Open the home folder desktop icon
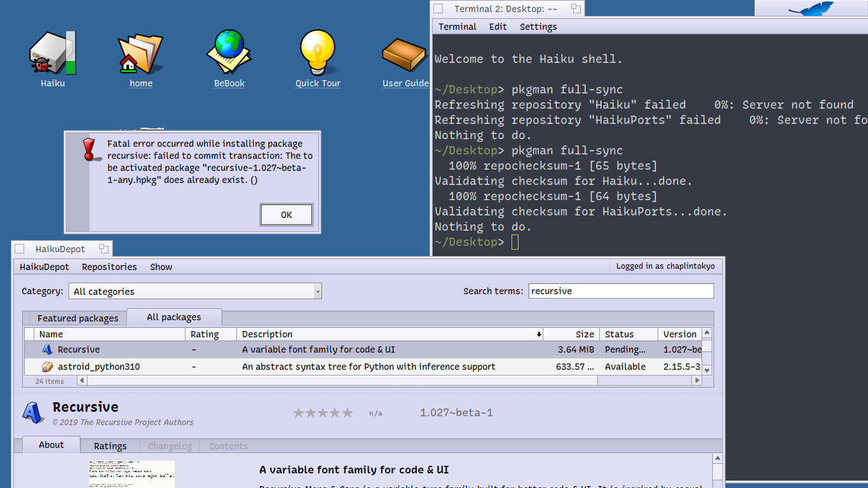Screen dimensions: 868x488 (x=140, y=55)
